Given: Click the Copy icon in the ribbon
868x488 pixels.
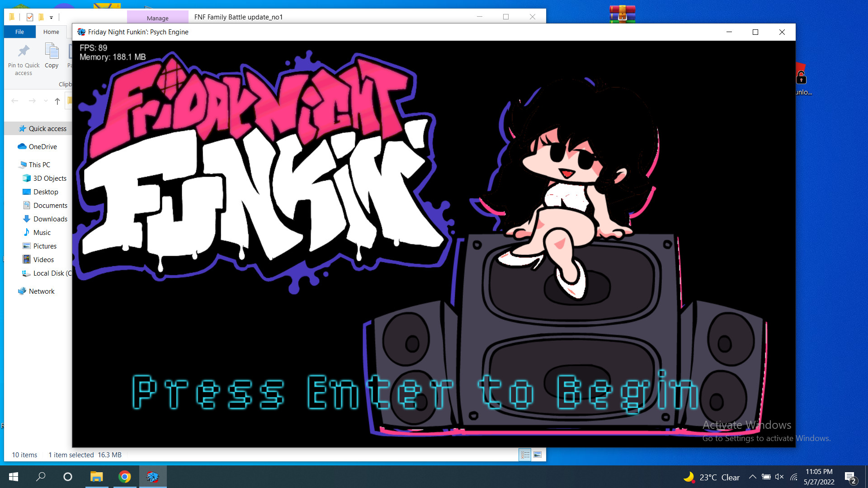Looking at the screenshot, I should 51,56.
